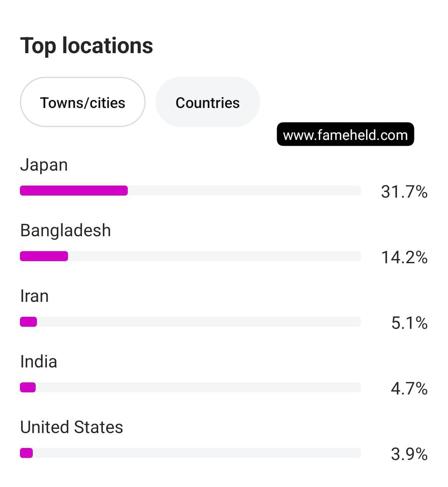Select the 3.9% percentage value
448x487 pixels.
[x=409, y=454]
